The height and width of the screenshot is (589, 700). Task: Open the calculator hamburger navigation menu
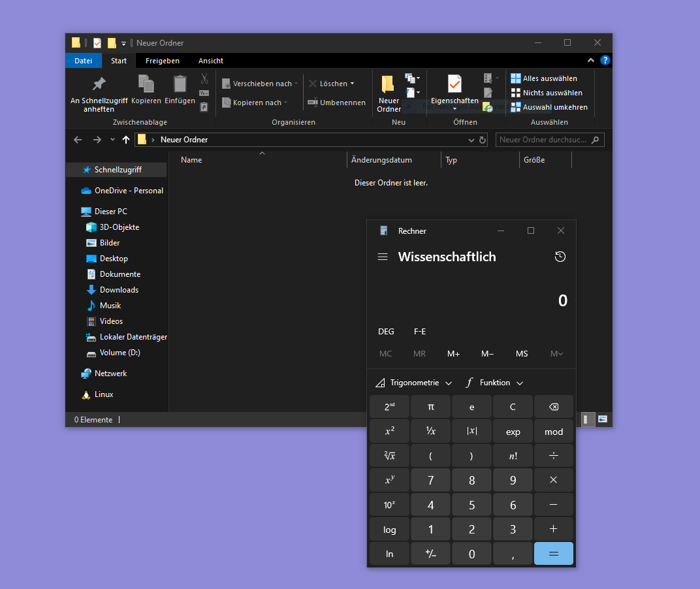(x=383, y=257)
